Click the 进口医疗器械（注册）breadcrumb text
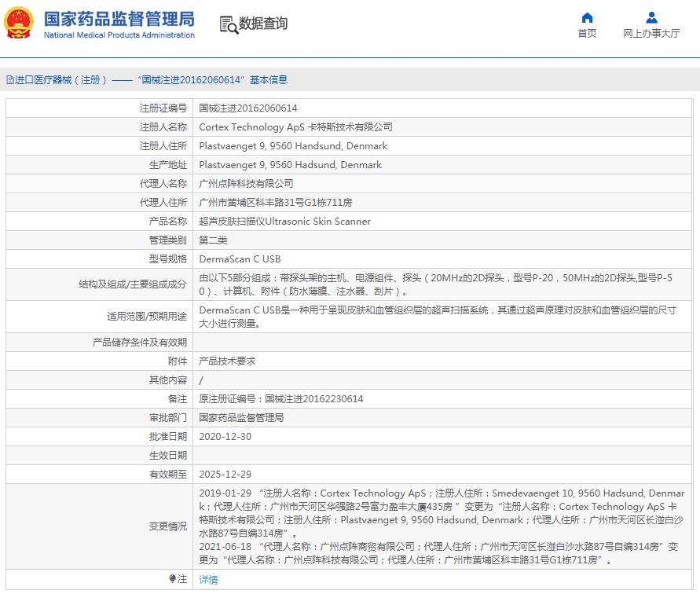Image resolution: width=700 pixels, height=594 pixels. (x=60, y=80)
